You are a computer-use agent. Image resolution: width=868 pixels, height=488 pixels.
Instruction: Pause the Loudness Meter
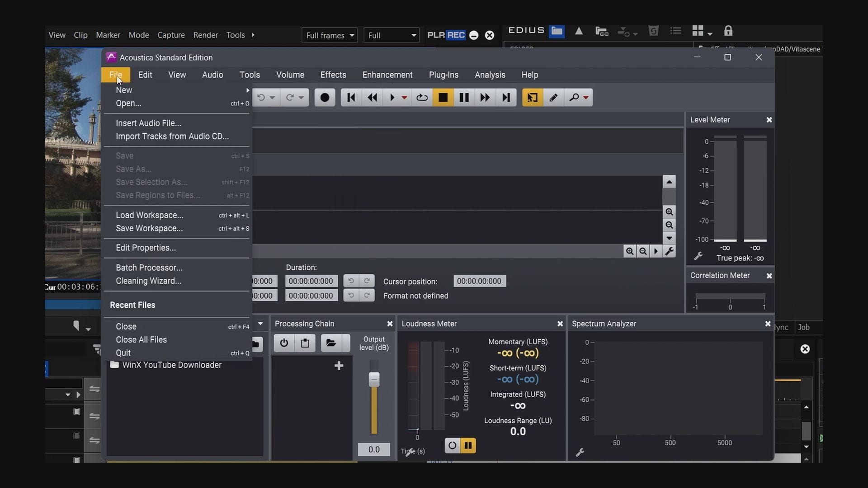(468, 446)
